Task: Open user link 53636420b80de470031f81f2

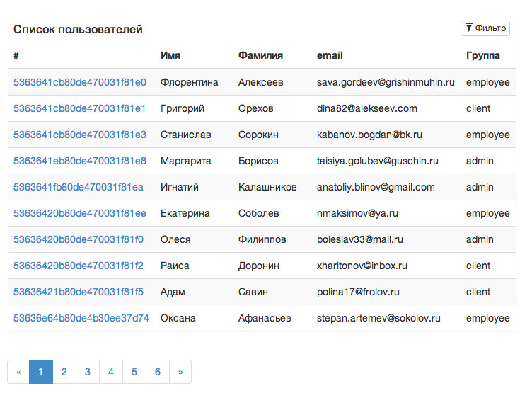Action: [79, 266]
